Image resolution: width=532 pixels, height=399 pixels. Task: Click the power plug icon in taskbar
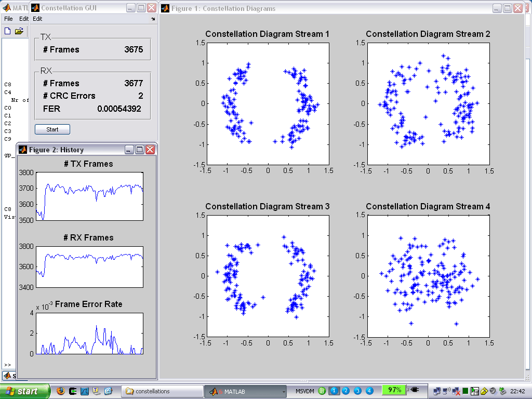coord(414,390)
